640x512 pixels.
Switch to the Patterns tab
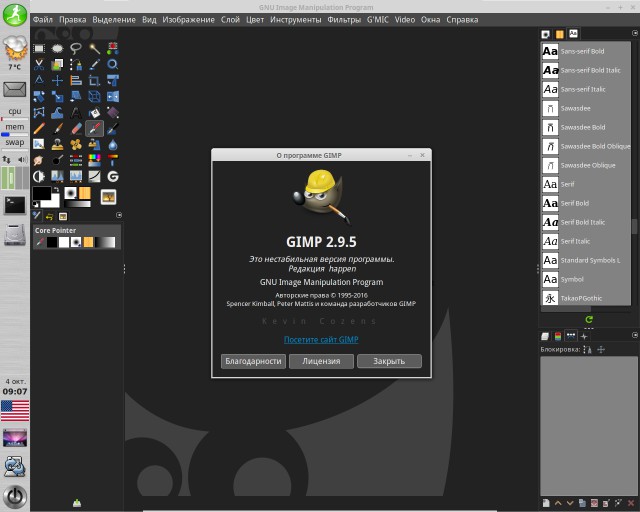pos(560,34)
